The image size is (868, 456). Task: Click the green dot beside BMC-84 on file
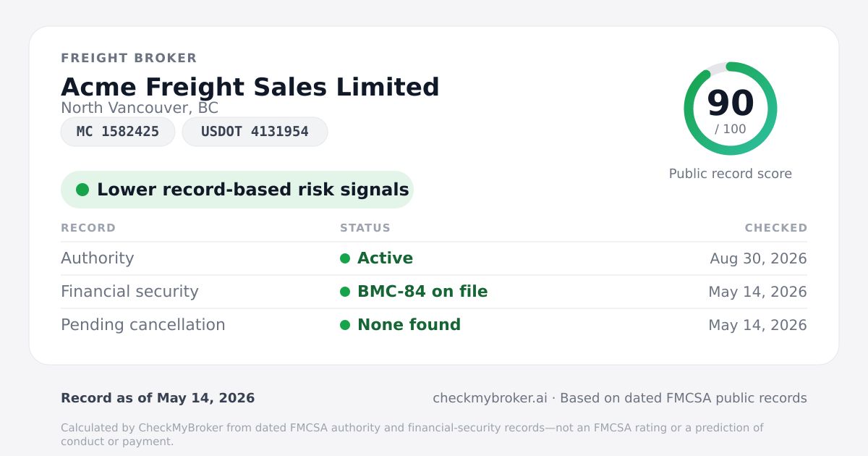(x=345, y=292)
